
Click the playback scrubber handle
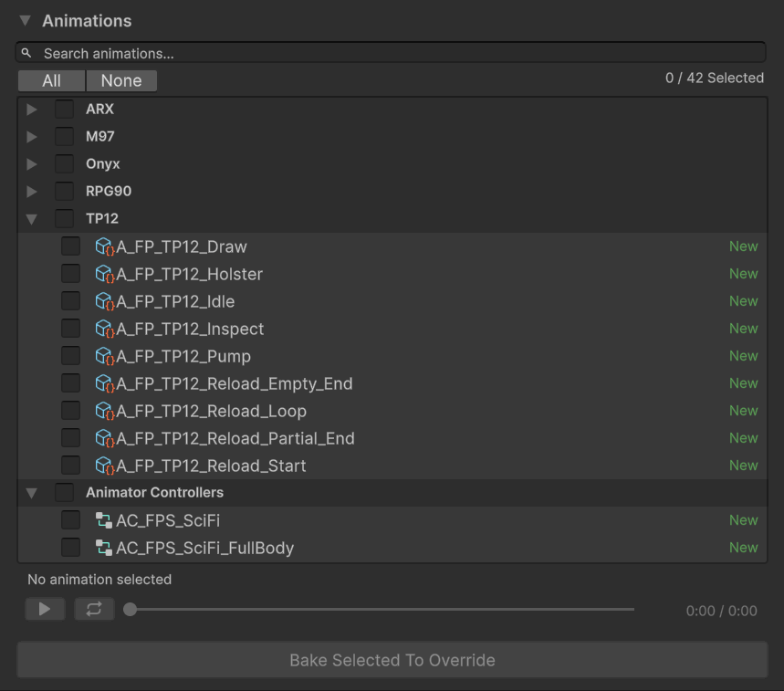[130, 610]
